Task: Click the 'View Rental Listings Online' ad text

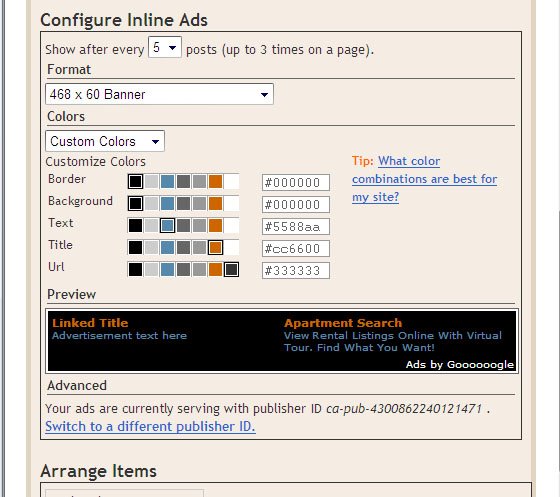Action: (393, 341)
